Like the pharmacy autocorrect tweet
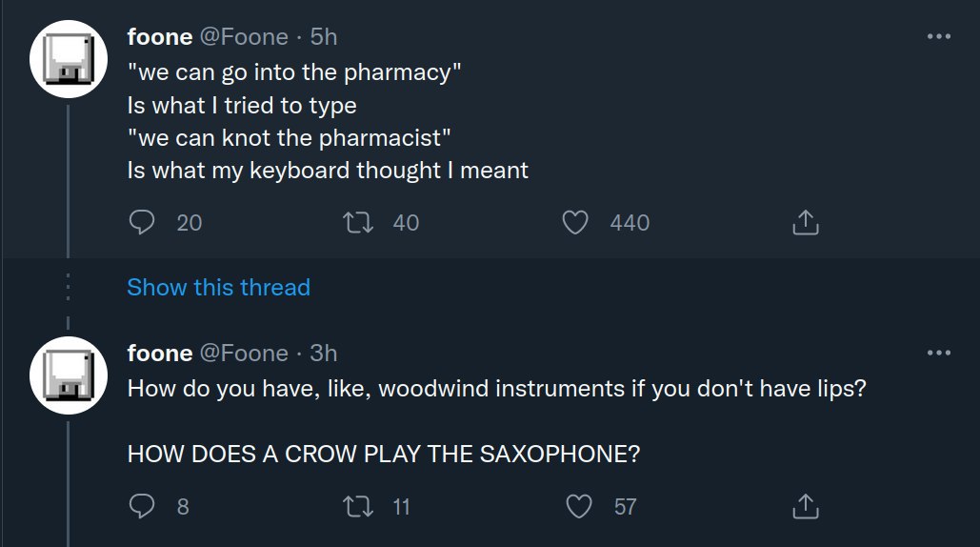This screenshot has width=980, height=547. point(574,223)
